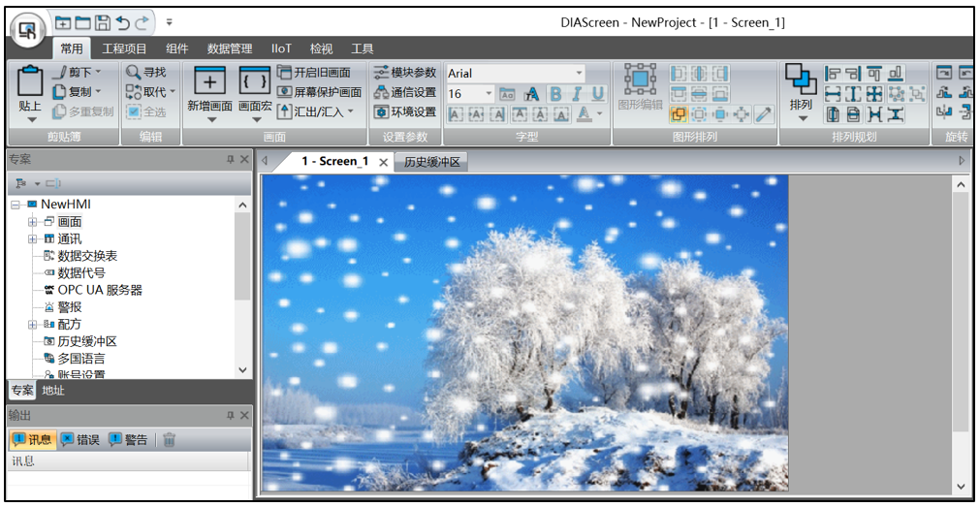Click the 寻找 find magnifier icon
This screenshot has width=980, height=507.
(x=134, y=73)
